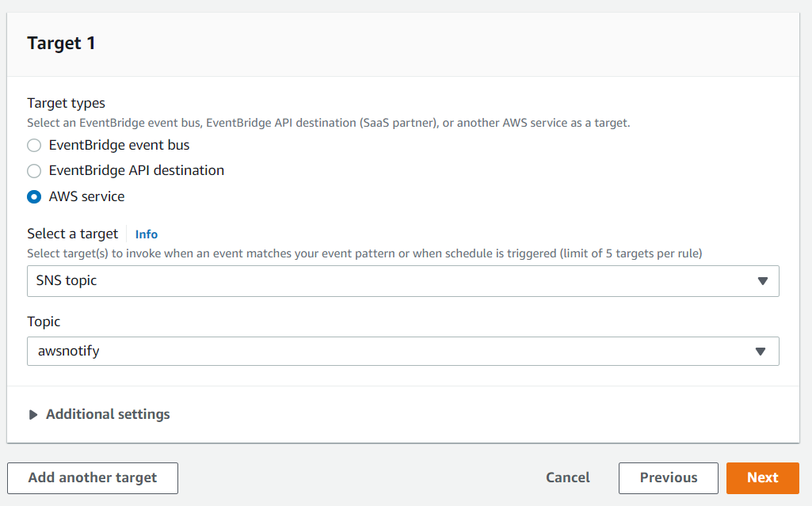Click the arrow icon on awsnotify dropdown
The height and width of the screenshot is (506, 812).
(x=762, y=352)
